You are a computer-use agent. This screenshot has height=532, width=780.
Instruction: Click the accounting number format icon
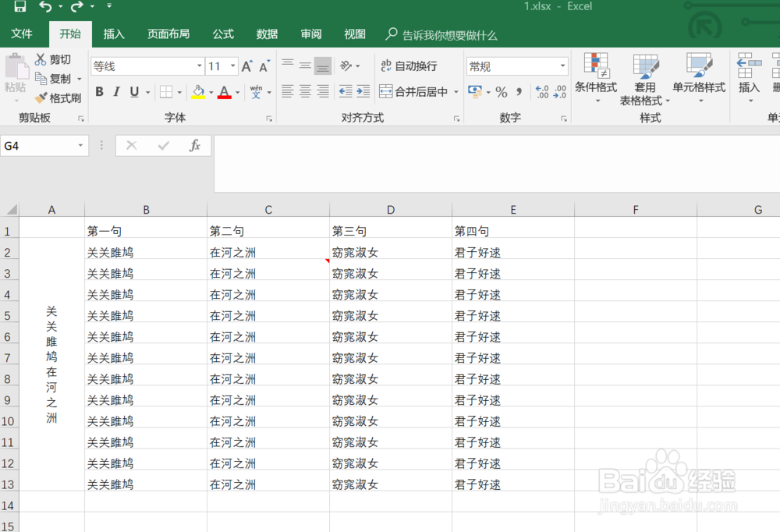[475, 91]
